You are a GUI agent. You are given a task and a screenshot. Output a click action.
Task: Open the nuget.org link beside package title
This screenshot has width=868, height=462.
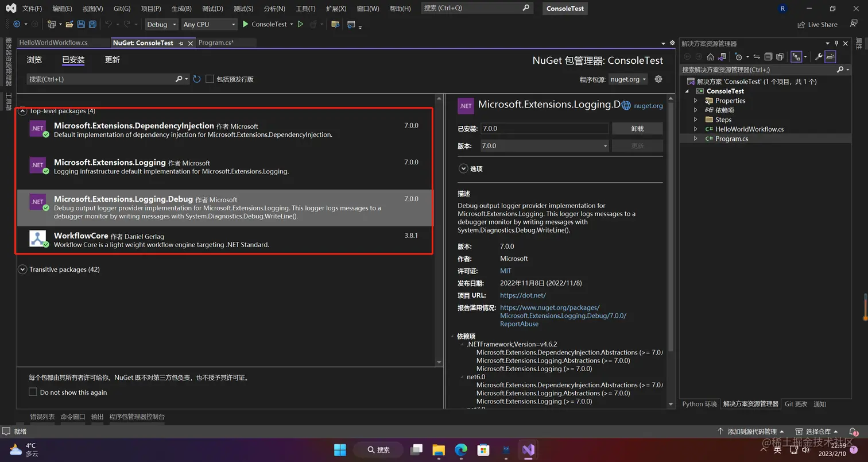(x=648, y=106)
